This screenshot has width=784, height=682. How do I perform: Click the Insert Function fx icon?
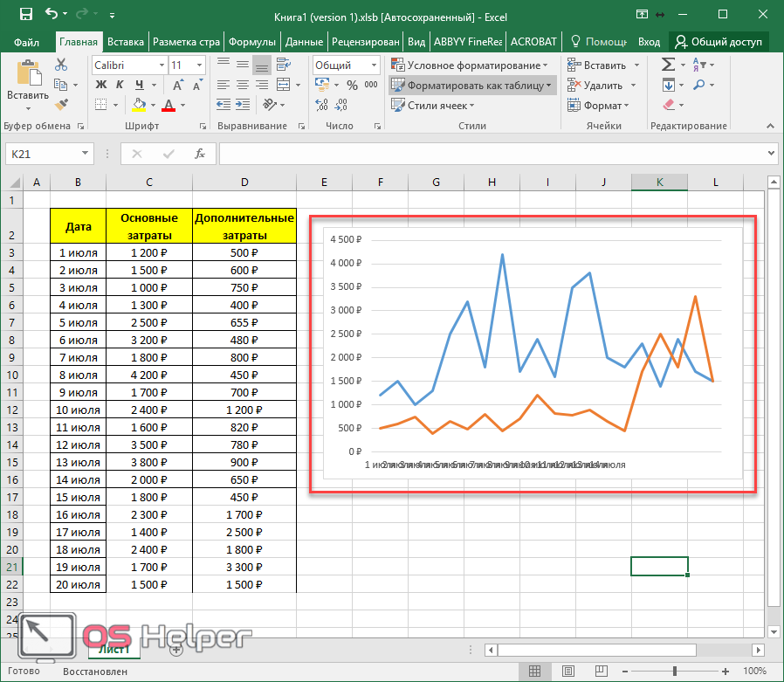pyautogui.click(x=200, y=154)
